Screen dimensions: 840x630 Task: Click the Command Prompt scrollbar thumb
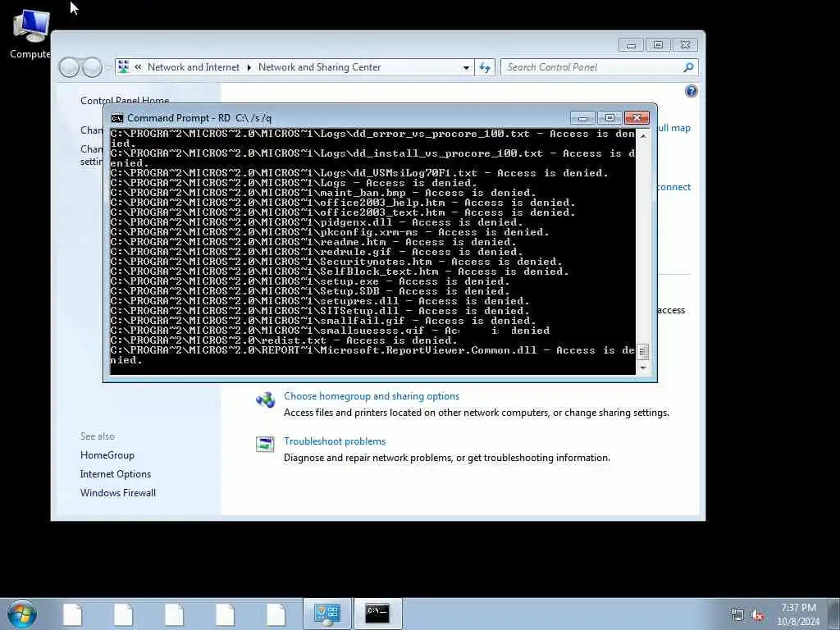[643, 352]
